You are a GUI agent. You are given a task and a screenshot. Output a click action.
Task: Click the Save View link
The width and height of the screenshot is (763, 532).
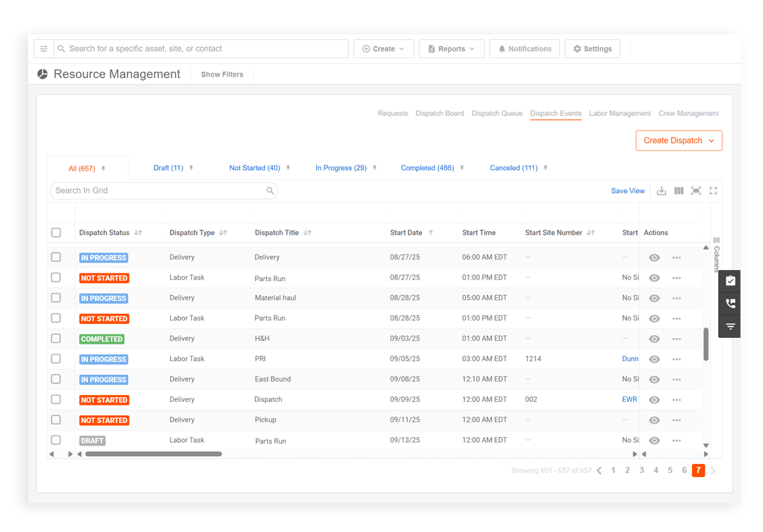tap(627, 190)
